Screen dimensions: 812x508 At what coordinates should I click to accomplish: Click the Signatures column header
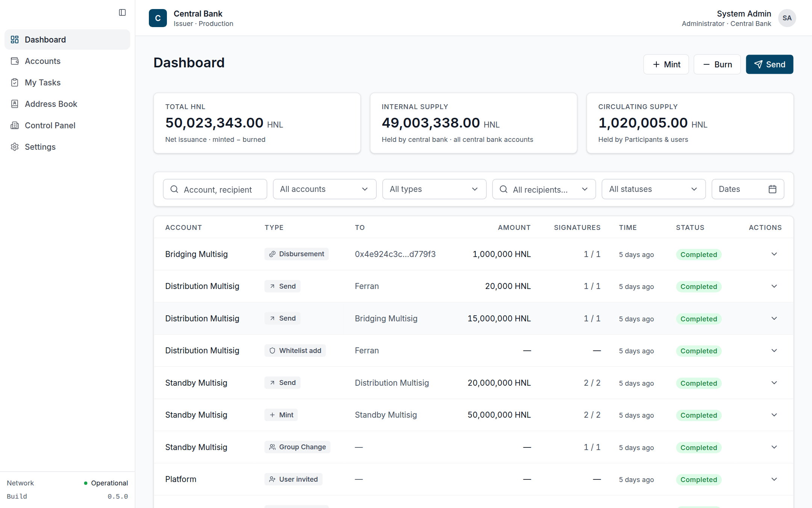pyautogui.click(x=577, y=227)
